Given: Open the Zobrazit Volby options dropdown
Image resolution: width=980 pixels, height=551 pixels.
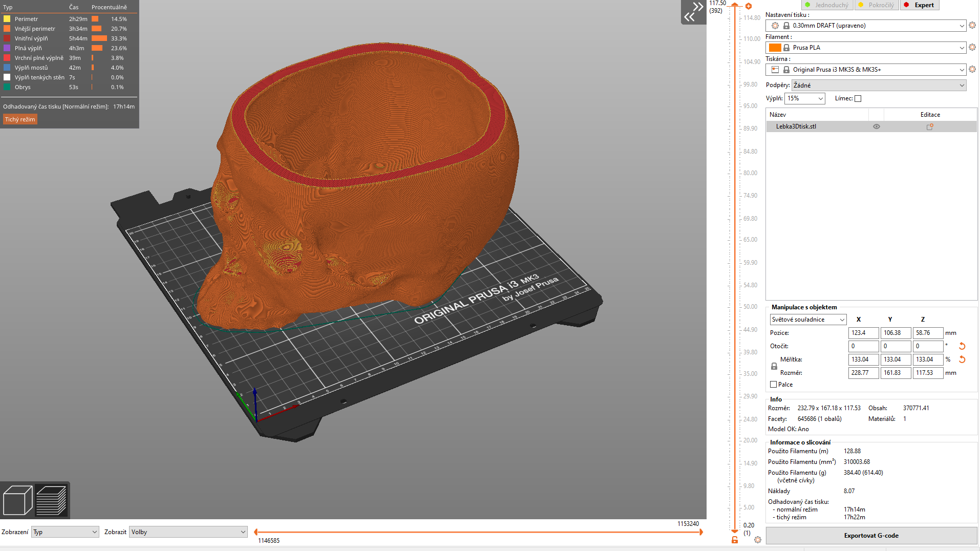Looking at the screenshot, I should coord(188,532).
